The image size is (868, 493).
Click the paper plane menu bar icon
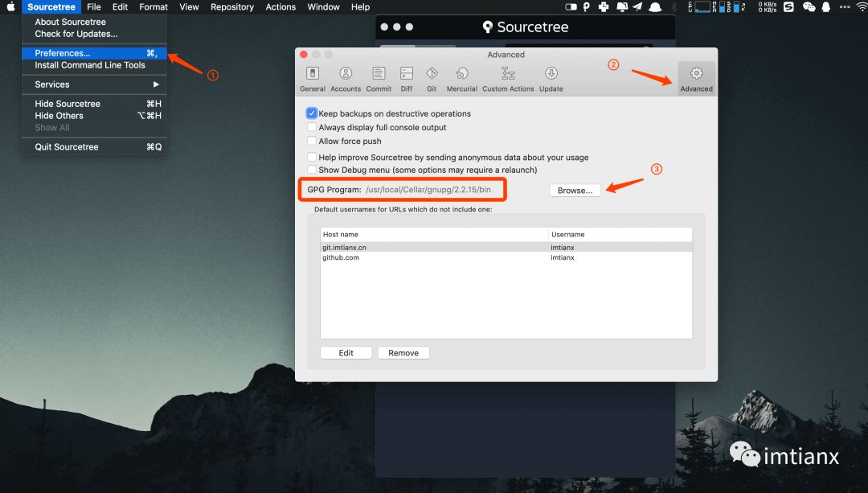[637, 6]
